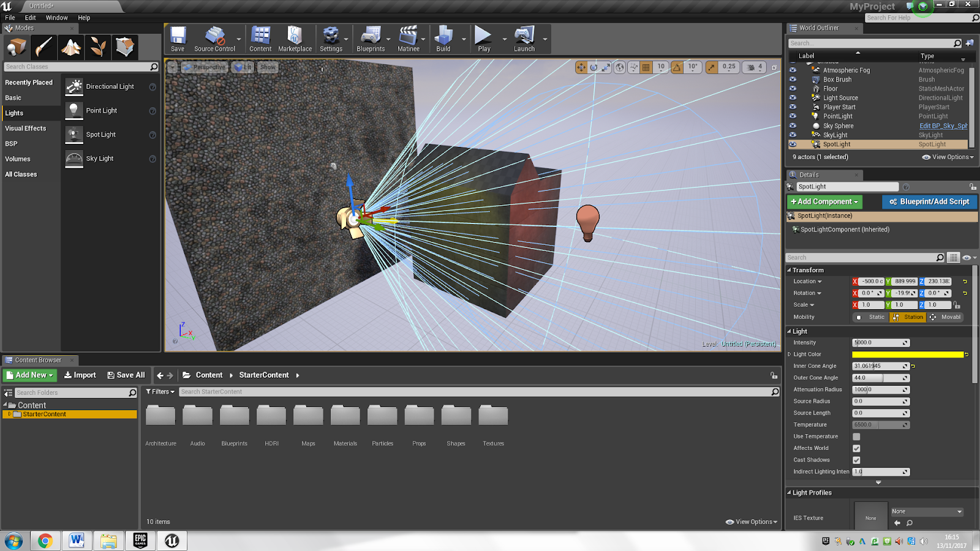Toggle visibility of Box Brush actor
The width and height of the screenshot is (980, 551).
click(793, 79)
